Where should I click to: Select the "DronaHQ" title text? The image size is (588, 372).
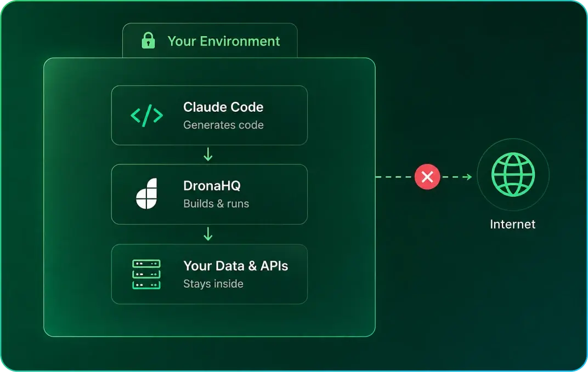[x=212, y=186]
